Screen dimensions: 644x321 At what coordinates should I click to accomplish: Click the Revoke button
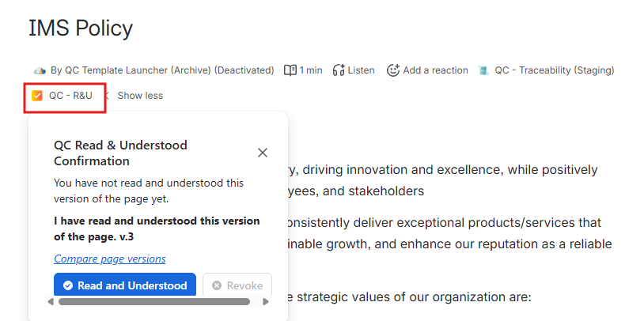[237, 285]
